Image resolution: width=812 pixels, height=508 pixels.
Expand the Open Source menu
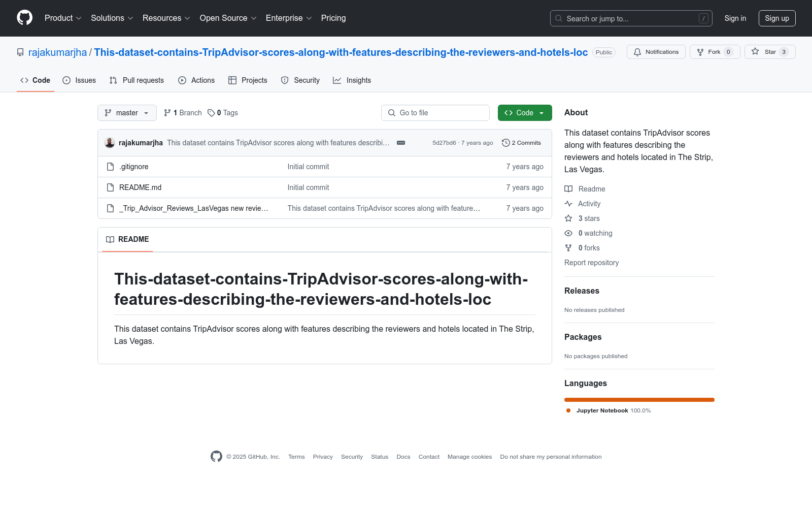228,18
